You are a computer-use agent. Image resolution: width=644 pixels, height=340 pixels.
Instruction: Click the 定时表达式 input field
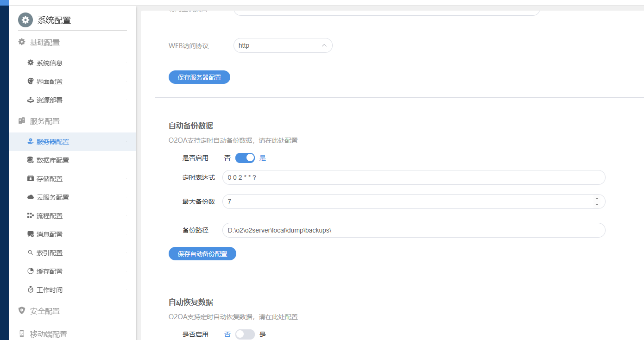(414, 177)
